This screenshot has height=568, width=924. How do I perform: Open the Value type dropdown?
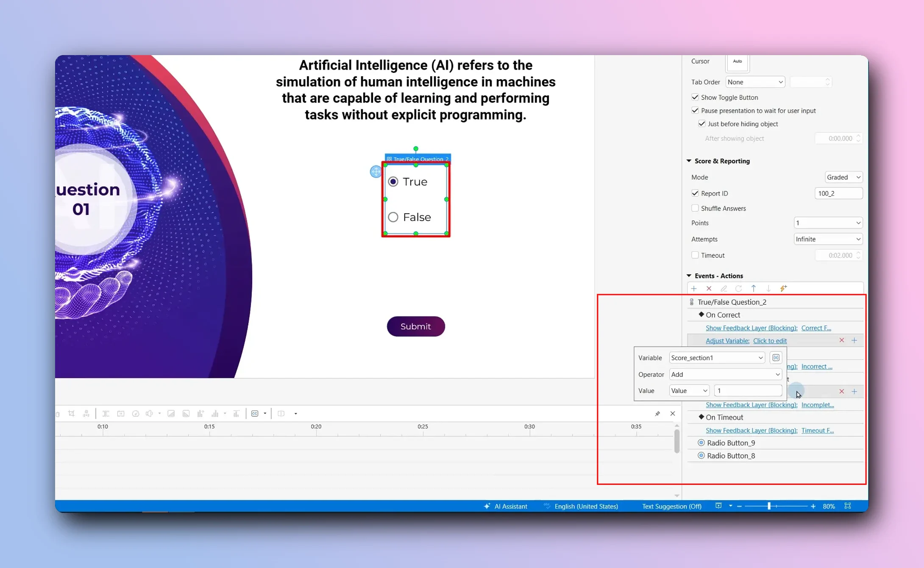click(x=689, y=391)
